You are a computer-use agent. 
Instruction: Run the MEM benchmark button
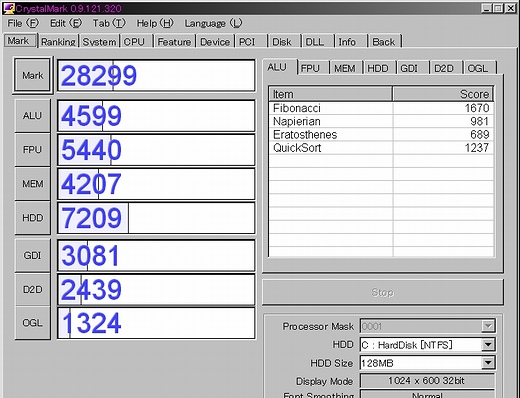pyautogui.click(x=33, y=184)
